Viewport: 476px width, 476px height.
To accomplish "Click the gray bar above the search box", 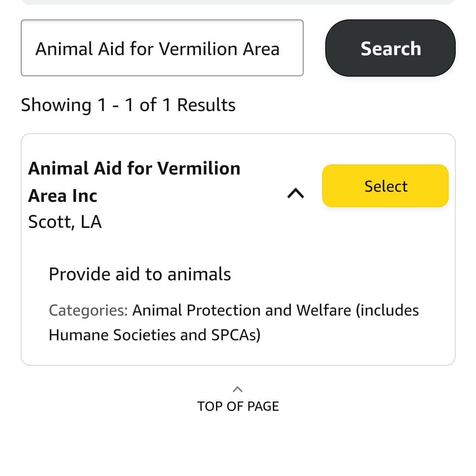I will coord(238,2).
